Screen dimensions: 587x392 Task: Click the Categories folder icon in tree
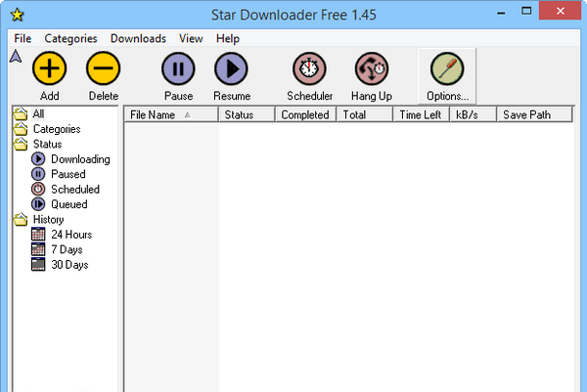21,129
